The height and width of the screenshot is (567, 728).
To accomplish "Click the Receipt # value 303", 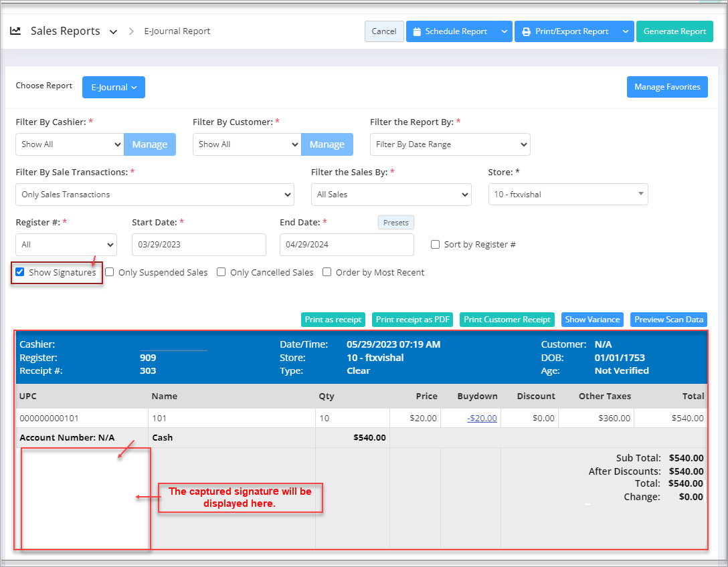I will tap(148, 370).
